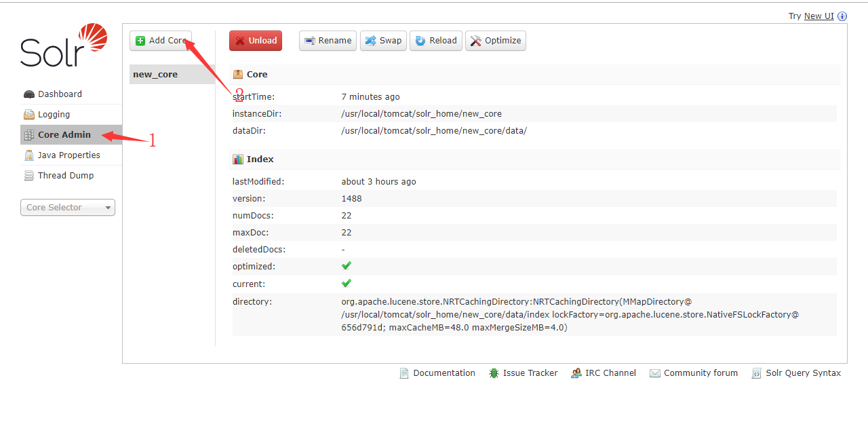Click the Solr logo
The image size is (868, 437).
coord(64,45)
